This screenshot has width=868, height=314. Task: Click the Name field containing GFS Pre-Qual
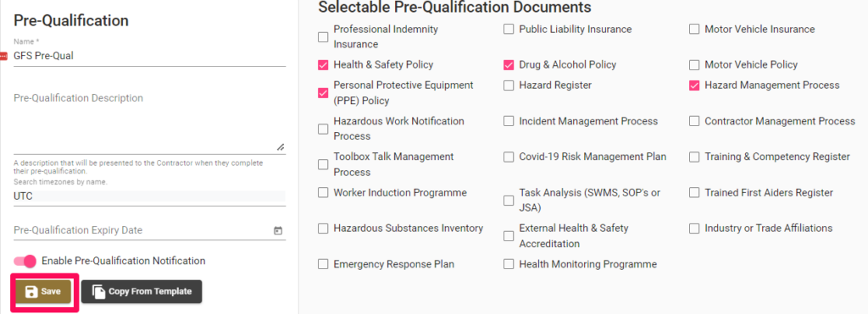click(149, 56)
